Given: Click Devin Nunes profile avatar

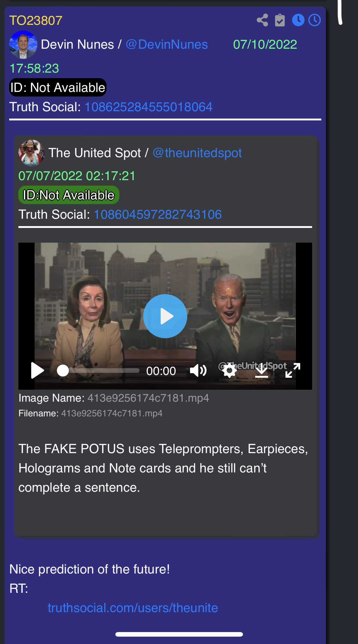Looking at the screenshot, I should point(23,44).
